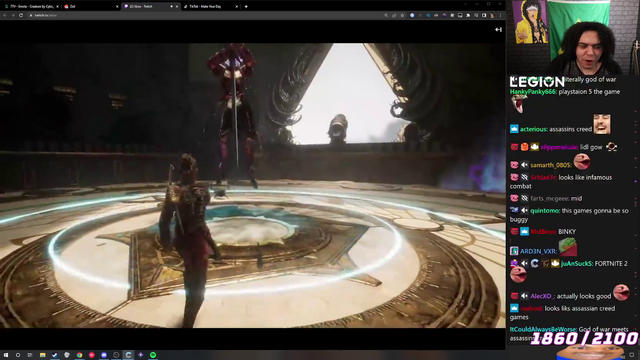Screen dimensions: 640x360
Task: Click the twitch.tv address bar
Action: coord(204,15)
